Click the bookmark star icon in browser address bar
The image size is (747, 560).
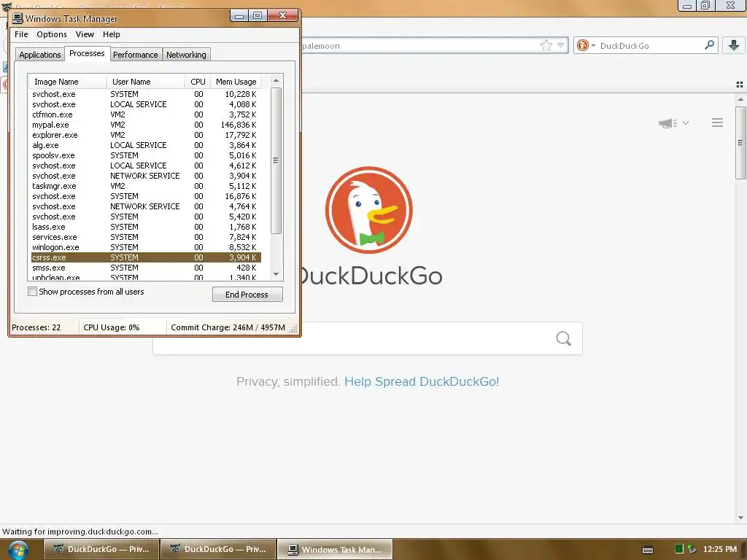(x=546, y=46)
